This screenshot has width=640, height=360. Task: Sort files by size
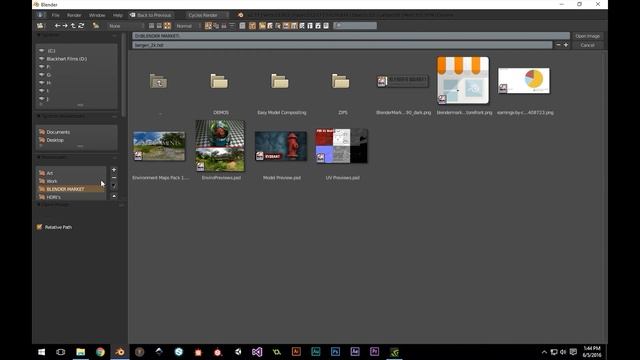232,26
